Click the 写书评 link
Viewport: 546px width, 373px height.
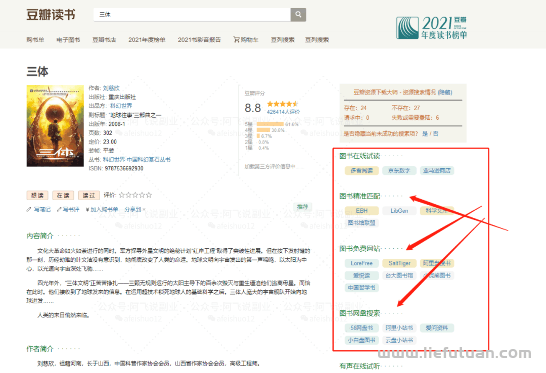tap(71, 210)
